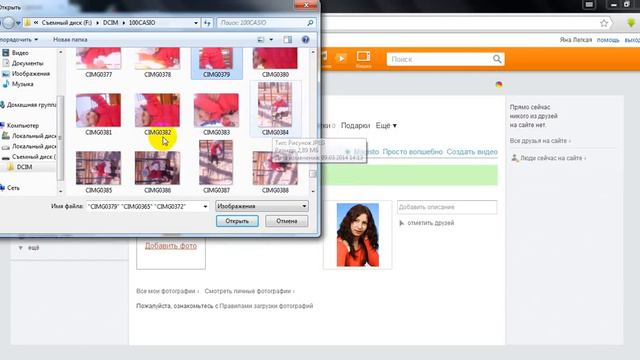The image size is (640, 360).
Task: Click the file list vertical scrollbar
Action: (313, 121)
